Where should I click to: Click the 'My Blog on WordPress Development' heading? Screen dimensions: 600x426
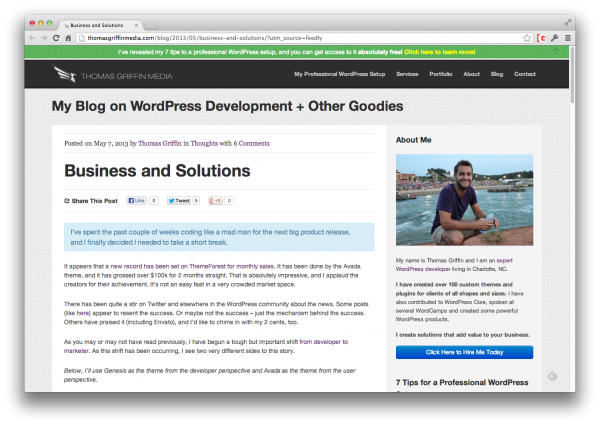pos(227,106)
